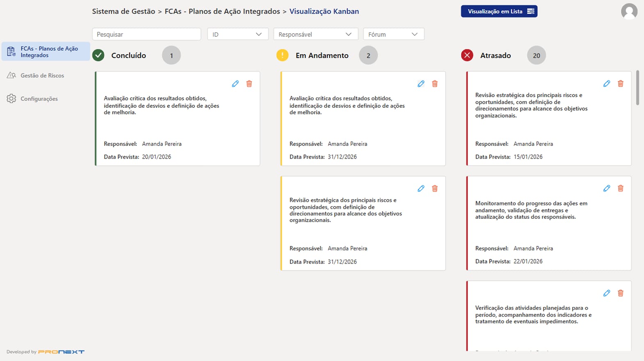Open the Responsável dropdown filter

(316, 34)
